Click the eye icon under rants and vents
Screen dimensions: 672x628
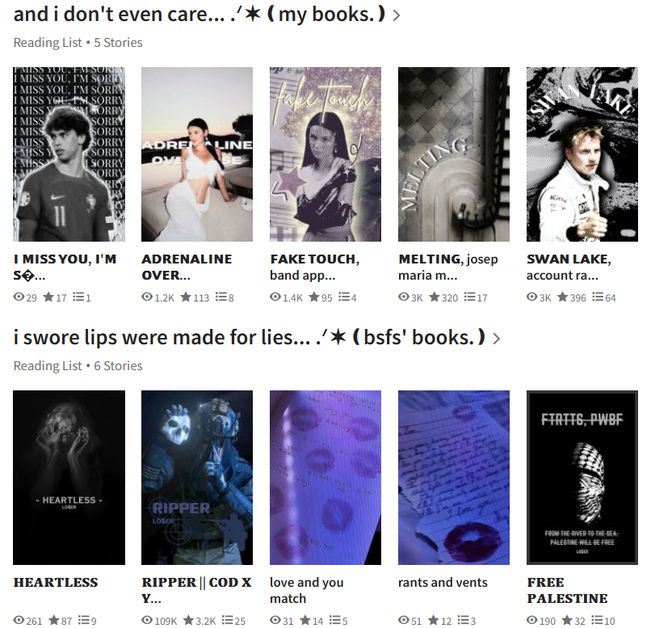[x=404, y=620]
